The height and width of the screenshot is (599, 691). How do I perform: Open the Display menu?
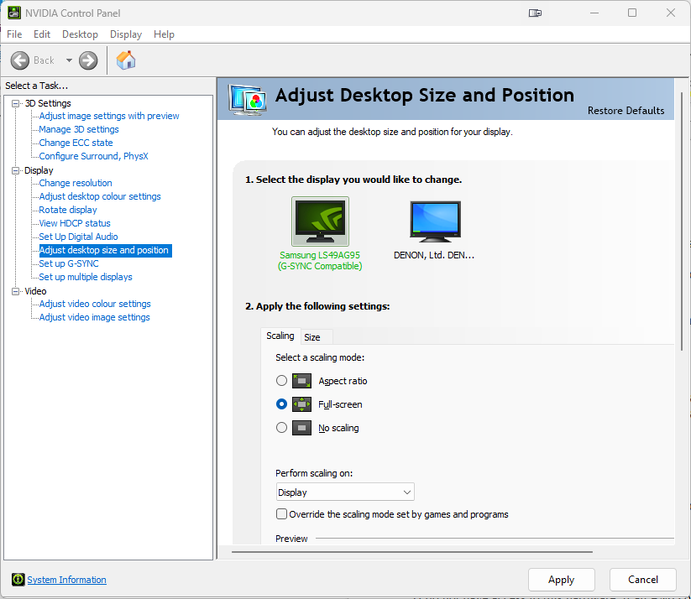(126, 34)
